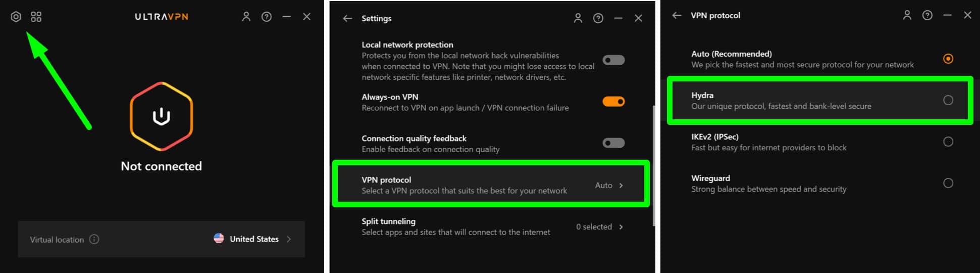Click the hexagon power connect button
The height and width of the screenshot is (273, 980).
coord(161,116)
